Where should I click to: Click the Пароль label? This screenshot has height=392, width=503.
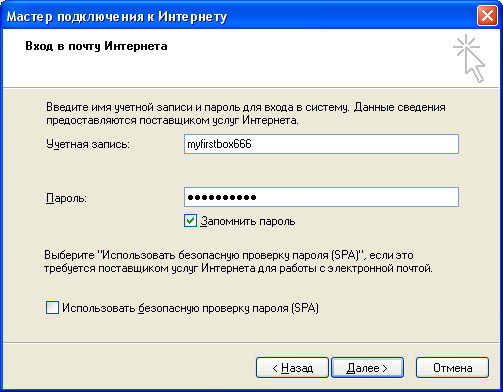click(x=66, y=198)
